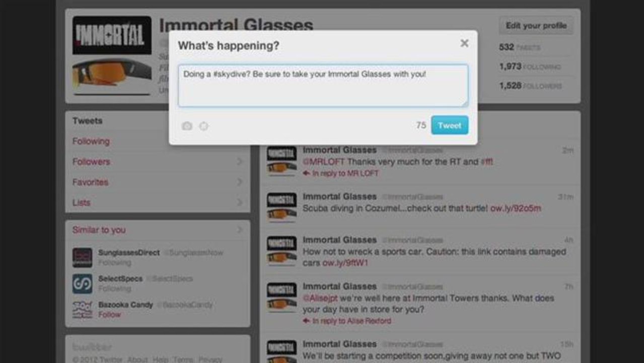Click the camera icon to add photo
644x363 pixels.
pyautogui.click(x=187, y=126)
